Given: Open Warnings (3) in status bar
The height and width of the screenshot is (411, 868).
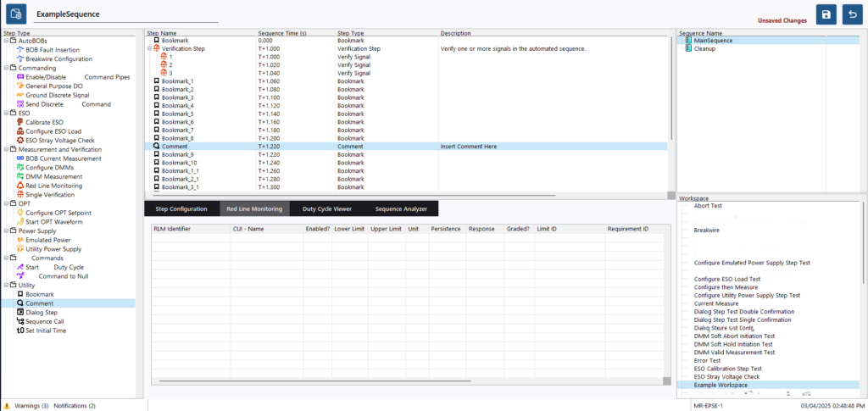Looking at the screenshot, I should [31, 406].
